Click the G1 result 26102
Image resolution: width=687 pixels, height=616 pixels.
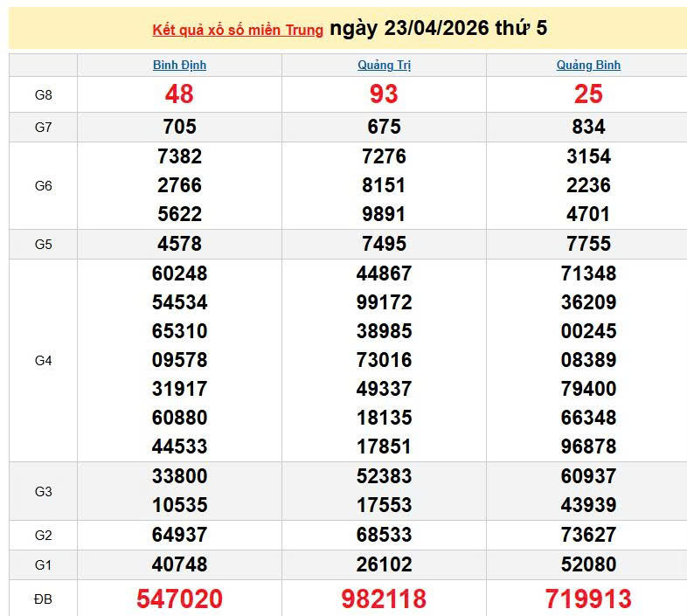pos(384,564)
